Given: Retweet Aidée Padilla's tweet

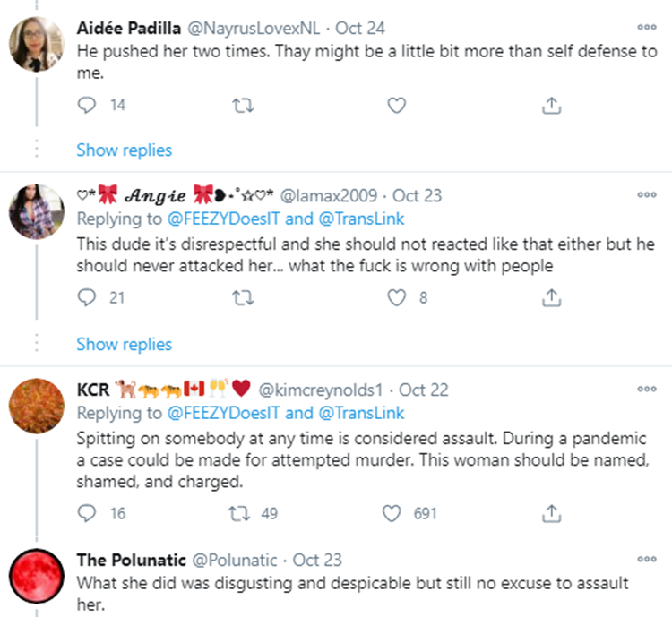Looking at the screenshot, I should (x=243, y=105).
